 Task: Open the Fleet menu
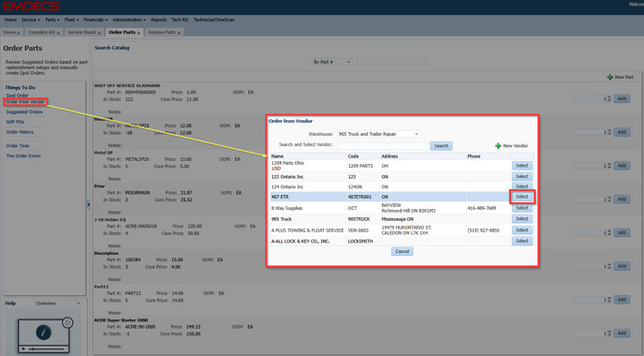[71, 20]
